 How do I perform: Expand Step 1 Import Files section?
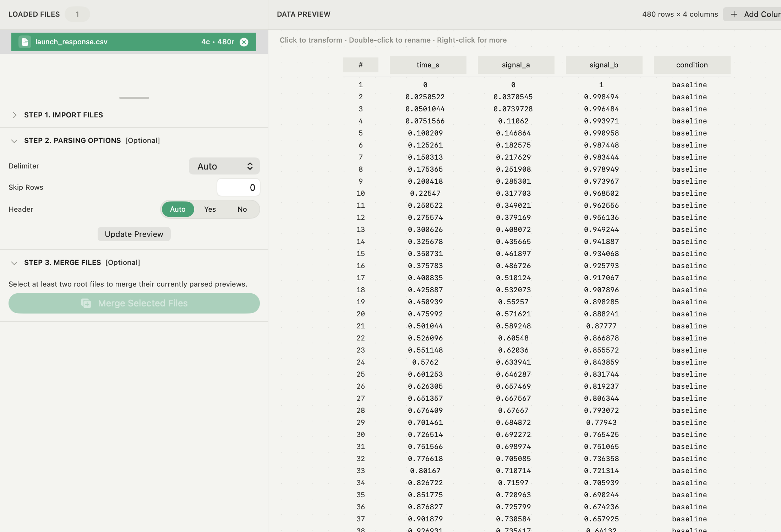pos(15,115)
